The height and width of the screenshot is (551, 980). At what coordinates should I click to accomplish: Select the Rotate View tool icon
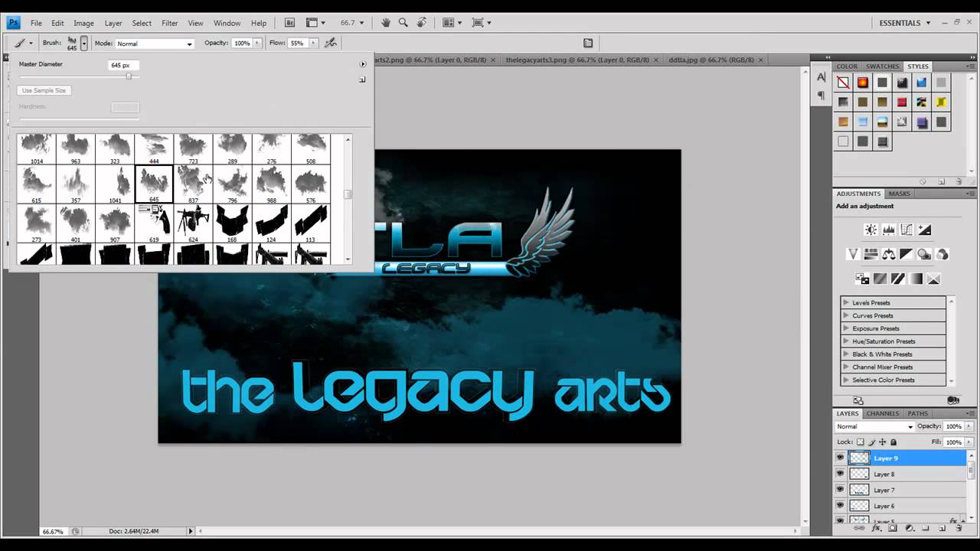click(421, 23)
